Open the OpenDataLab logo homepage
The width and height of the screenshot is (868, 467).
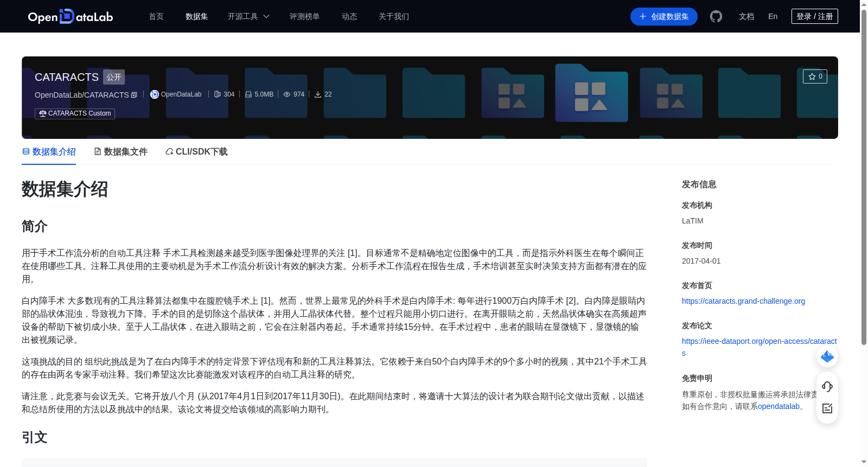click(x=70, y=17)
